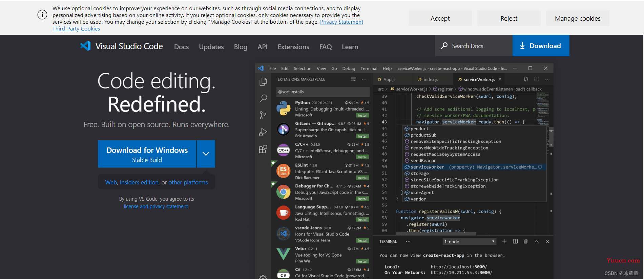Click the other platforms link
This screenshot has height=279, width=644.
click(188, 182)
